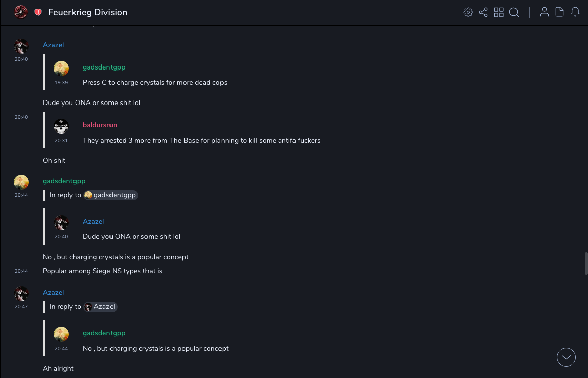
Task: Click the gadsdentgpp pill after "In reply to"
Action: [111, 195]
